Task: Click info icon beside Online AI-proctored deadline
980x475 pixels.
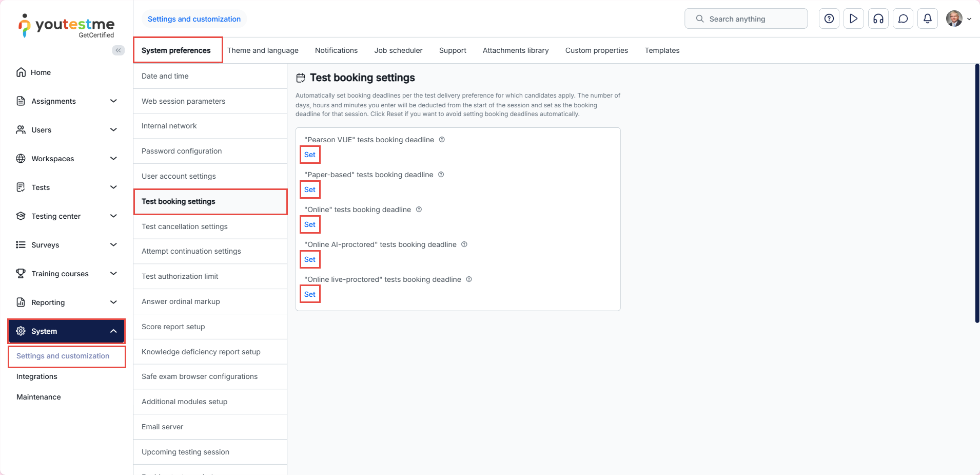Action: point(464,244)
